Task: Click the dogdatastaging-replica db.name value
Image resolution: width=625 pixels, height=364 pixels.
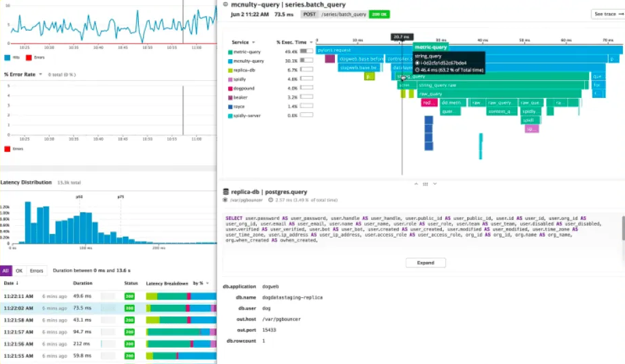Action: click(x=293, y=297)
